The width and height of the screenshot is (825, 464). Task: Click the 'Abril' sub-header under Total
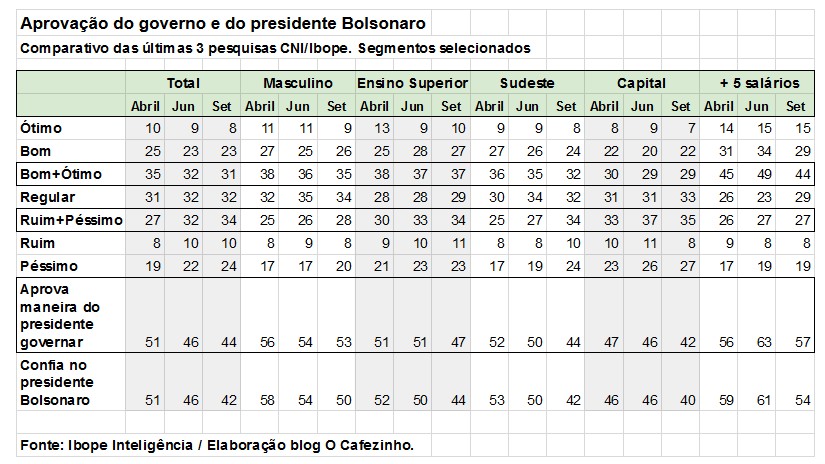click(145, 106)
